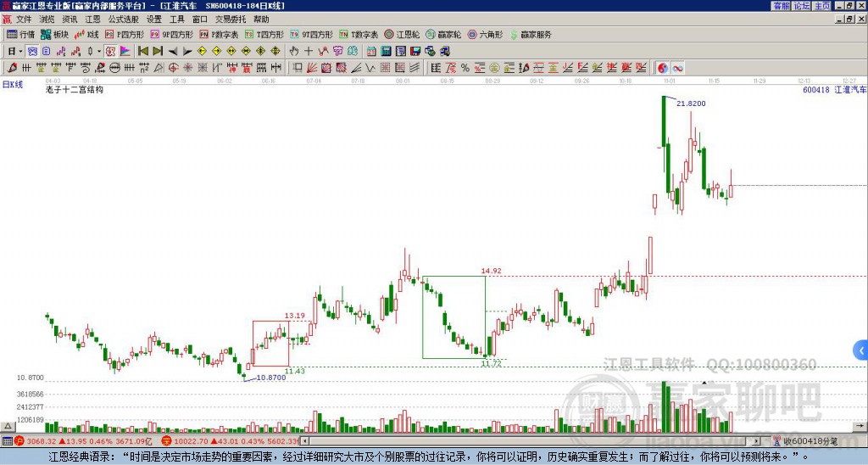Viewport: 868px width, 465px height.
Task: Jump to last bar with skip-to-end icon
Action: tap(158, 51)
